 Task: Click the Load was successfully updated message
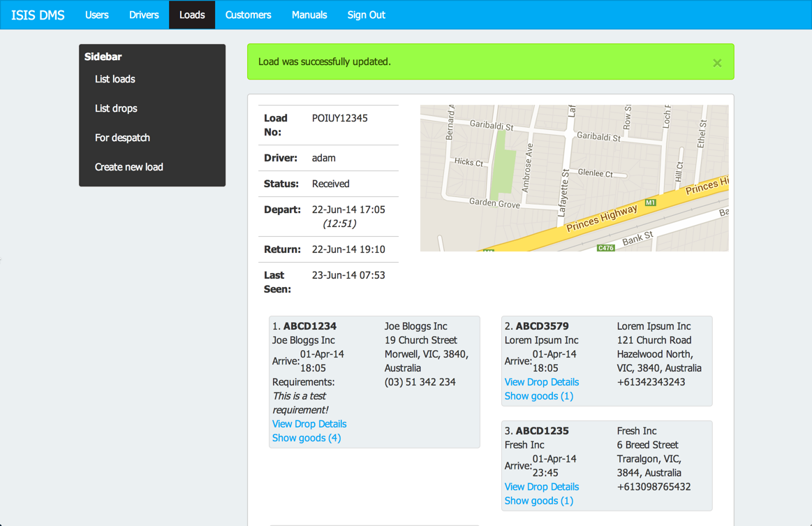coord(325,61)
